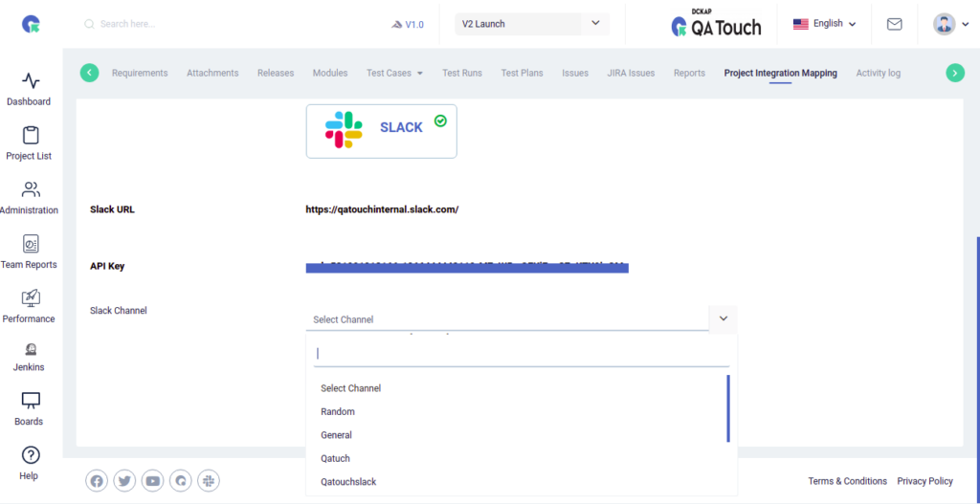Open the YouTube footer icon
The width and height of the screenshot is (980, 504).
click(152, 481)
